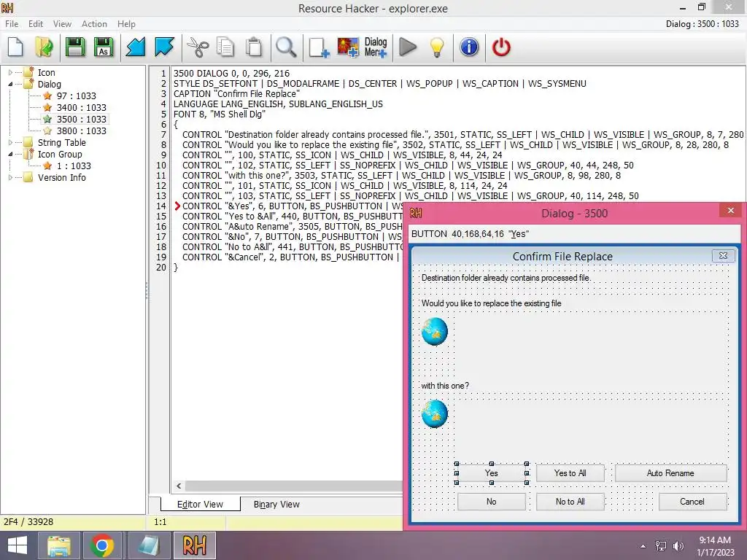Open the Help menu
Screen dimensions: 747x560
click(x=126, y=24)
